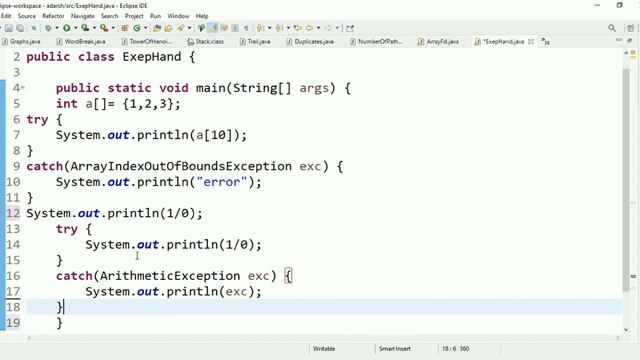Viewport: 640px width, 360px height.
Task: Click the Save icon in the toolbar
Action: coord(9,28)
